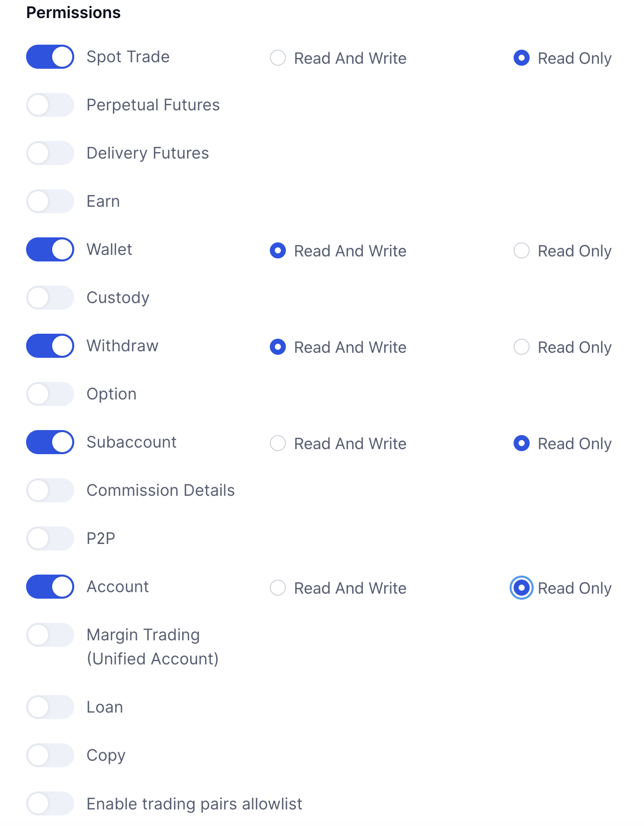Turn off the Withdraw permission
This screenshot has width=644, height=826.
(x=50, y=346)
